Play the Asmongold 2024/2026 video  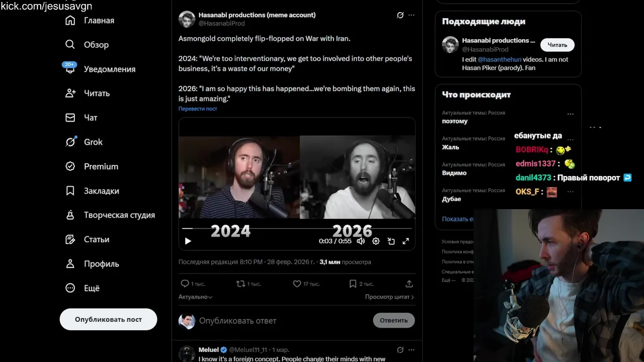click(188, 241)
